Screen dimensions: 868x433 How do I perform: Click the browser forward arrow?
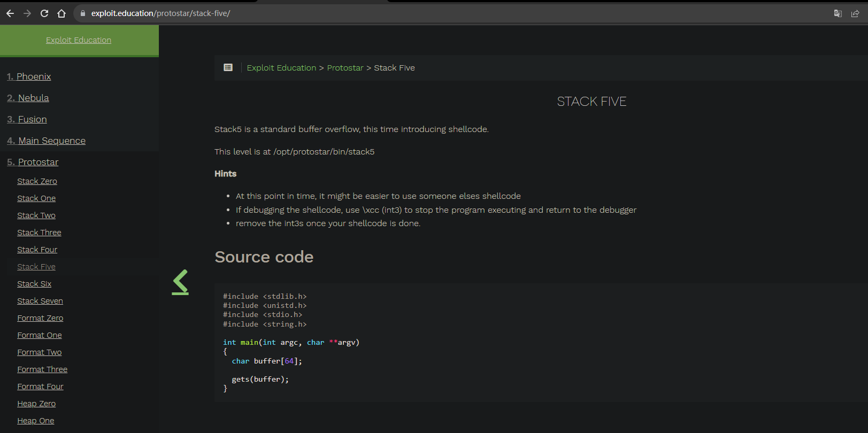pos(27,13)
